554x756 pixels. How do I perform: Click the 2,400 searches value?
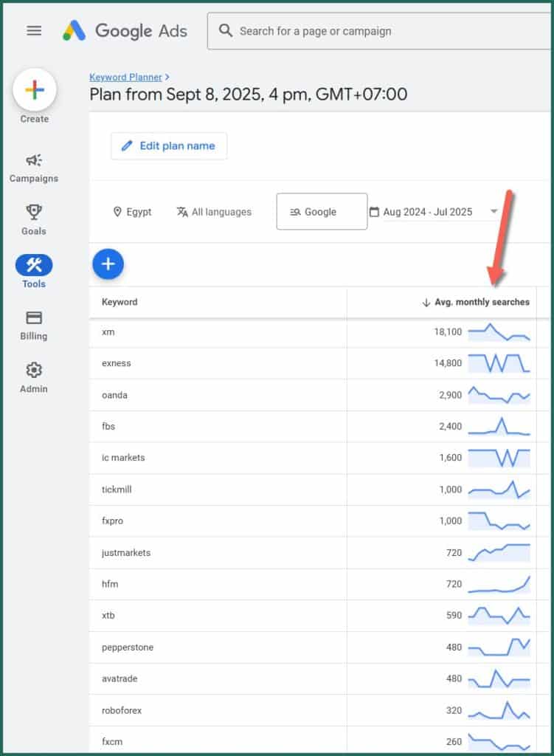point(451,426)
